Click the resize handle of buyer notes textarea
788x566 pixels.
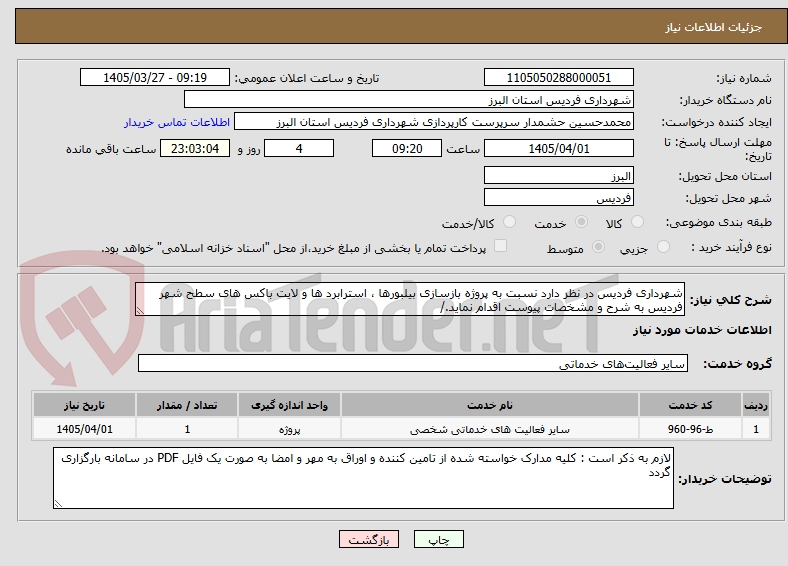(58, 503)
